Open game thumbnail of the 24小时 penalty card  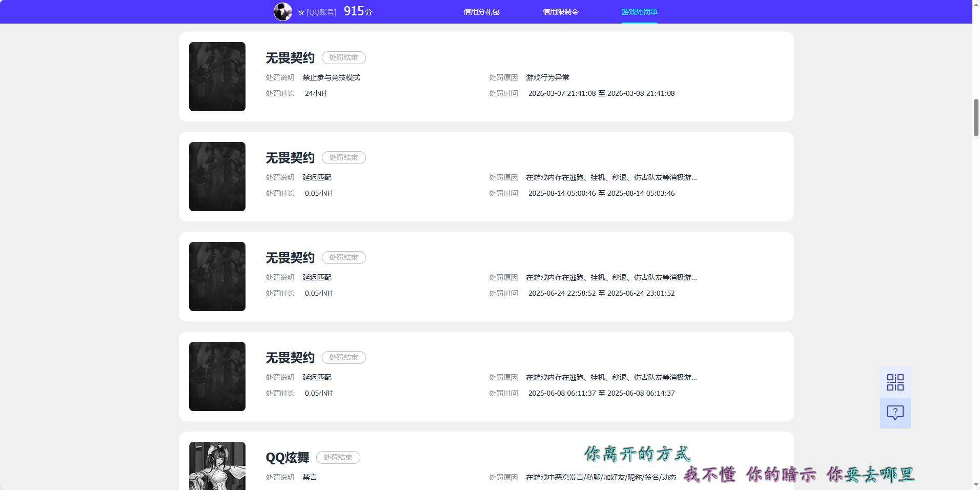click(217, 76)
